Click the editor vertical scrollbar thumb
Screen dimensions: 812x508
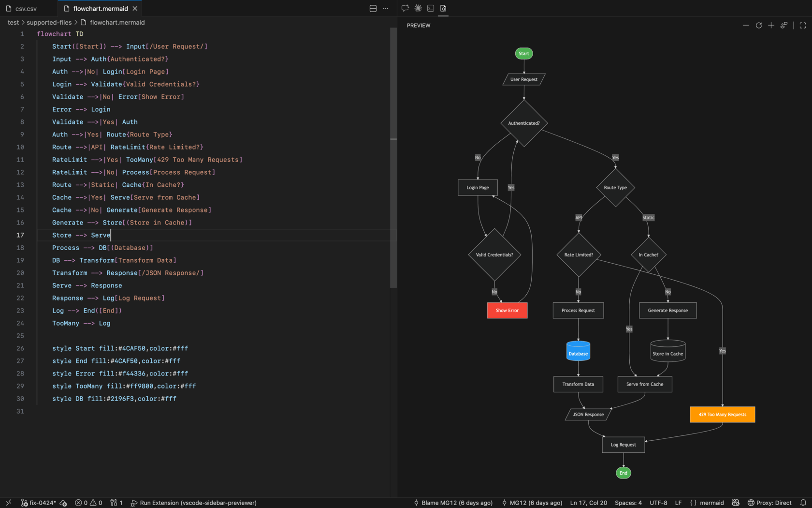tap(393, 157)
